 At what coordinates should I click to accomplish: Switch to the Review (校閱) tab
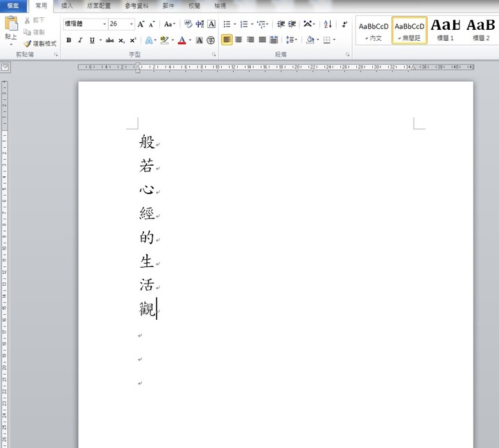coord(194,6)
